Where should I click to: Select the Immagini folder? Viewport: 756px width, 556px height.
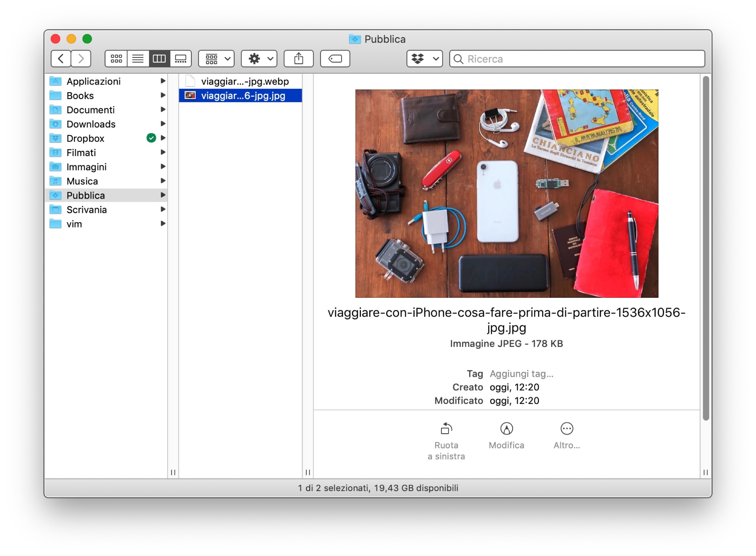[87, 167]
